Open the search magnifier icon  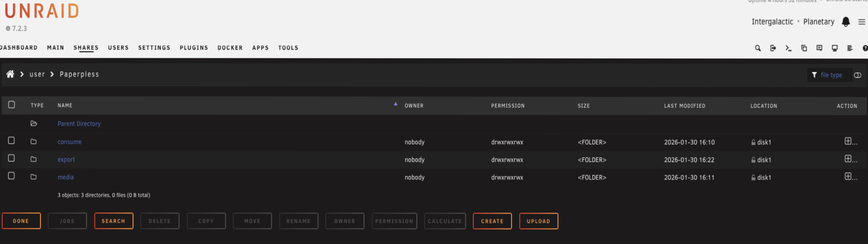[x=757, y=48]
